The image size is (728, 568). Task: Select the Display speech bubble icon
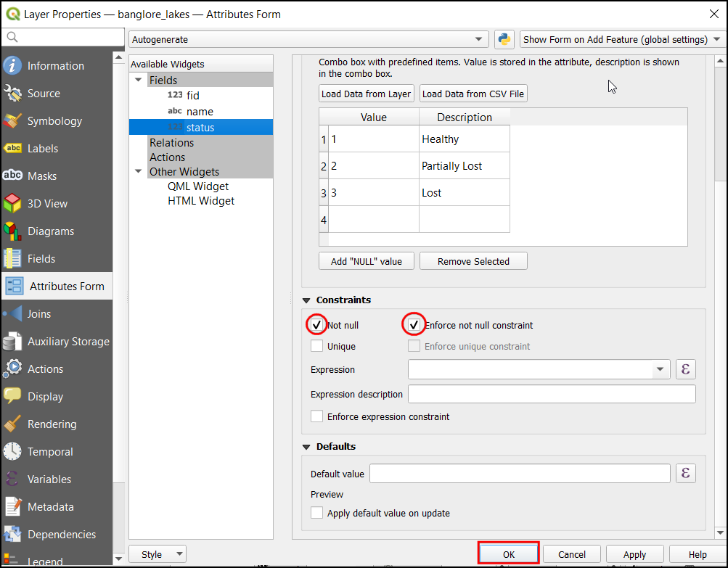pos(12,396)
